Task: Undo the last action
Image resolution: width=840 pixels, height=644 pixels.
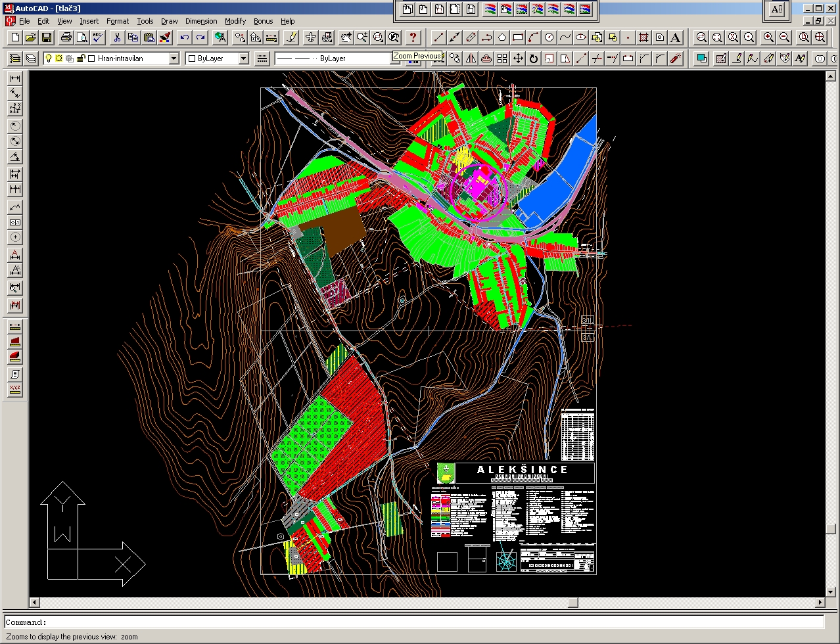Action: click(185, 38)
